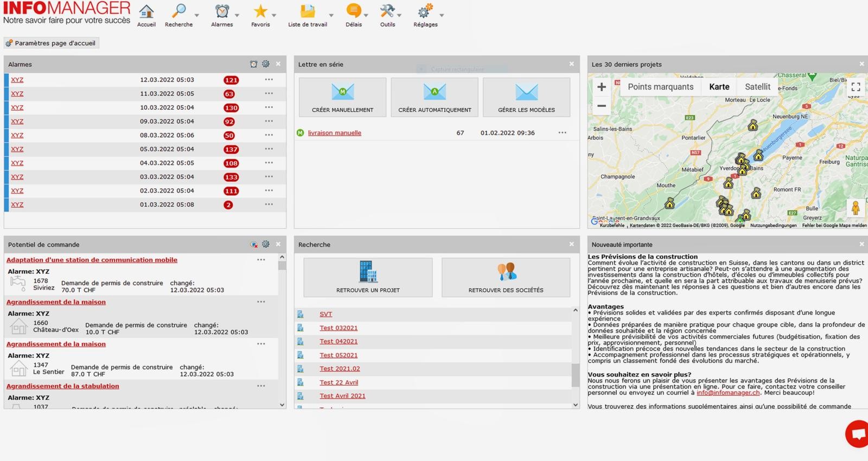Click the red 121 count badge
This screenshot has width=868, height=461.
tap(231, 80)
